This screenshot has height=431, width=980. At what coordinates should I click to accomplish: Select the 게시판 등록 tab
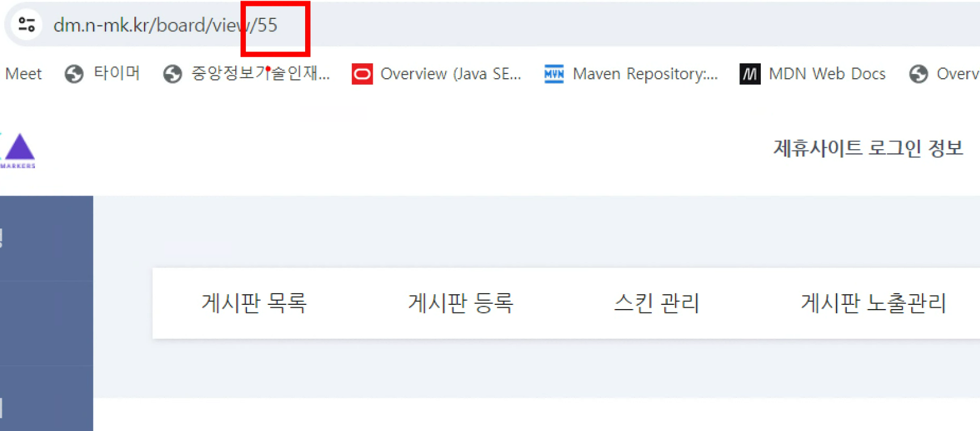460,303
